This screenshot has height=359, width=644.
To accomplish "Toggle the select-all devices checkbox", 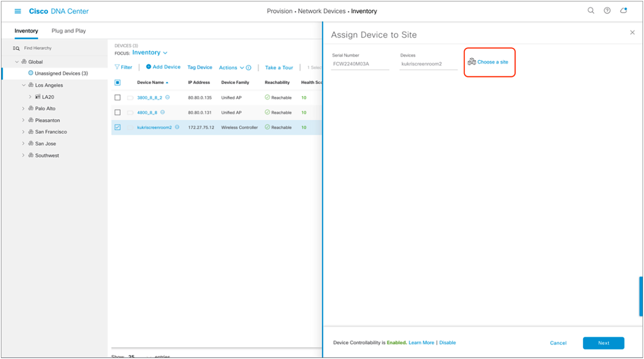I will pyautogui.click(x=117, y=83).
